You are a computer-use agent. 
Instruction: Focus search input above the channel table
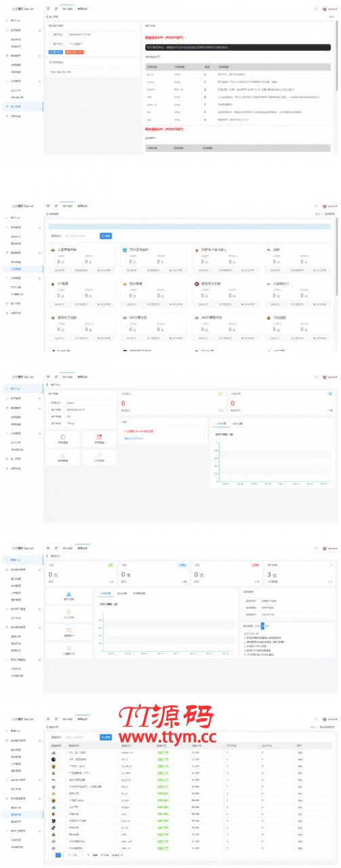(x=81, y=736)
